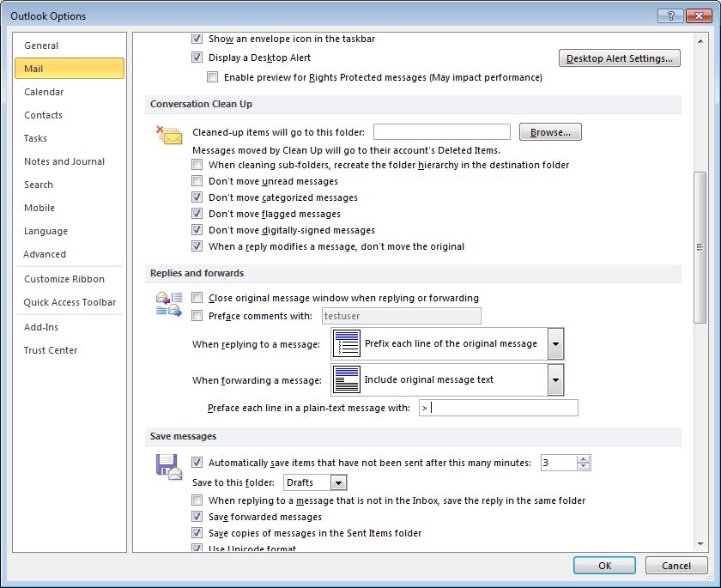Increase auto-save minutes with the up arrow

point(583,459)
